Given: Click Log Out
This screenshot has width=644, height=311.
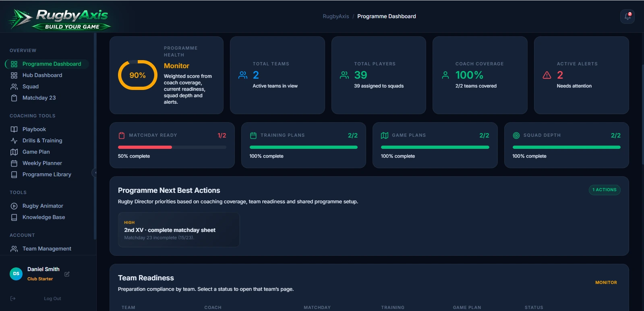Looking at the screenshot, I should (52, 298).
